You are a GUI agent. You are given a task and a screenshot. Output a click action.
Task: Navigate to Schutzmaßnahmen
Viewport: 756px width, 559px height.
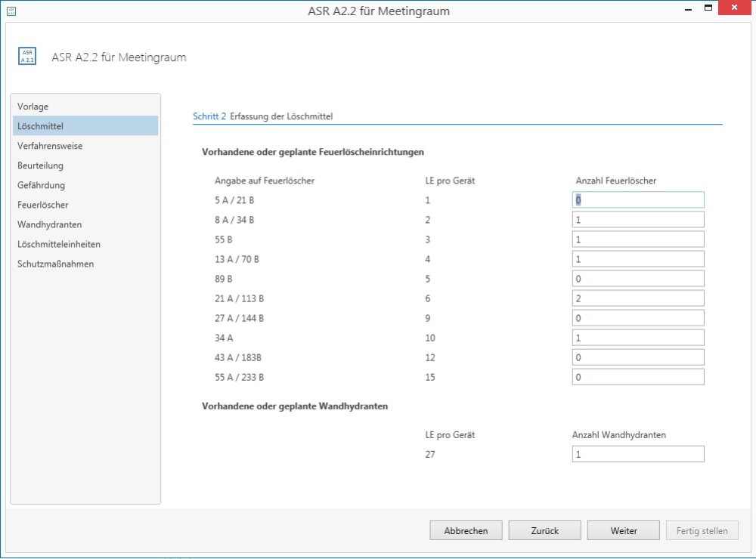point(55,264)
